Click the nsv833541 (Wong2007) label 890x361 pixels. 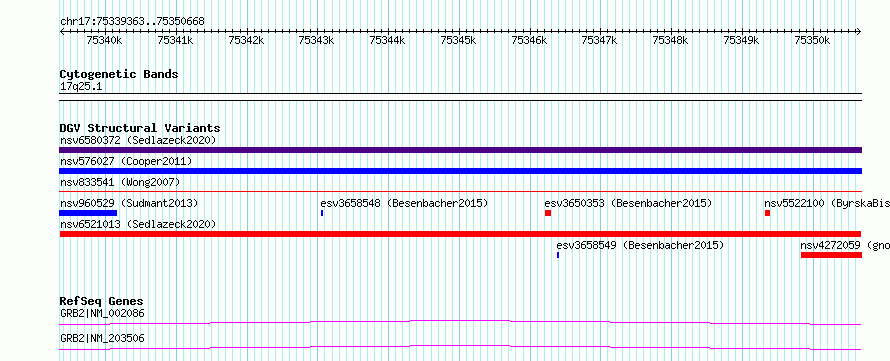(120, 182)
